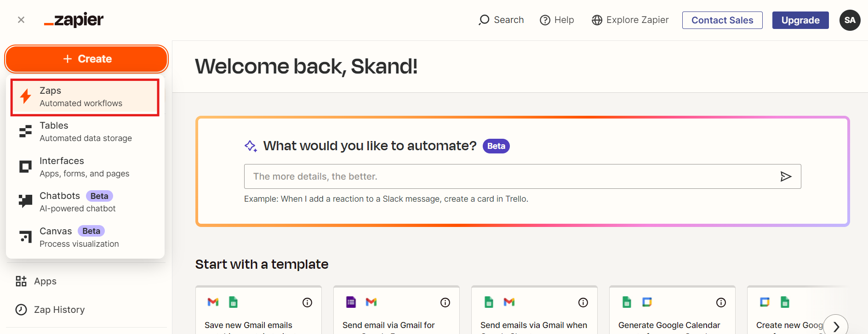868x334 pixels.
Task: Click the Upgrade button
Action: [800, 20]
